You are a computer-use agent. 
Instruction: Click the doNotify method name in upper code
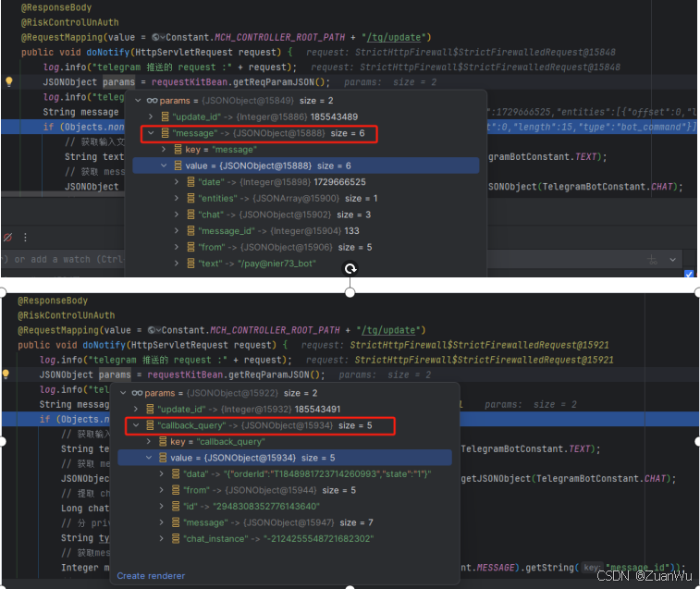107,52
